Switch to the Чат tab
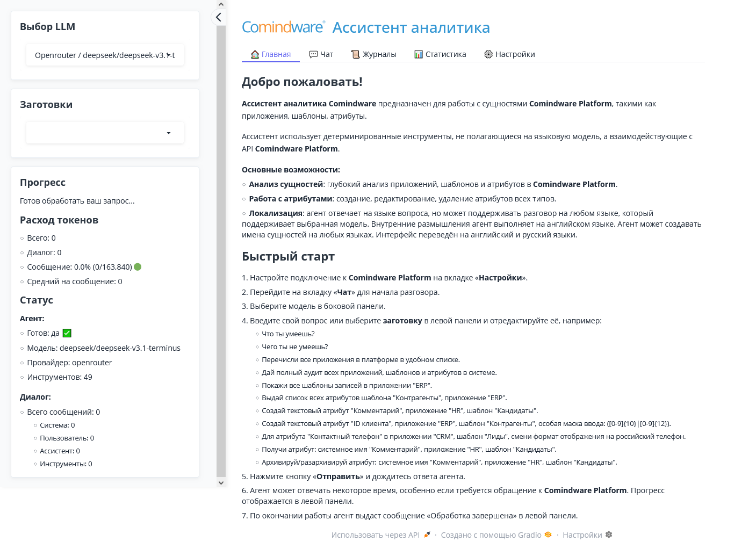Image resolution: width=756 pixels, height=549 pixels. 321,54
